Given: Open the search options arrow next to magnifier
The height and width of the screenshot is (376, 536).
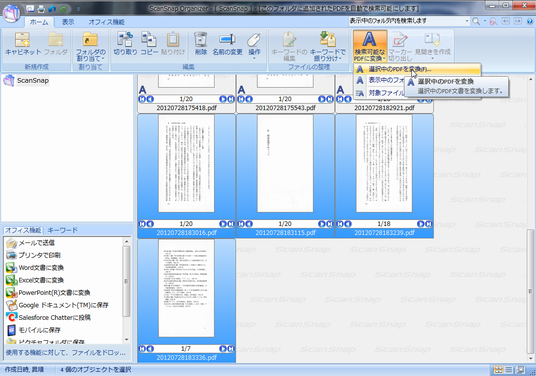Looking at the screenshot, I should [484, 22].
